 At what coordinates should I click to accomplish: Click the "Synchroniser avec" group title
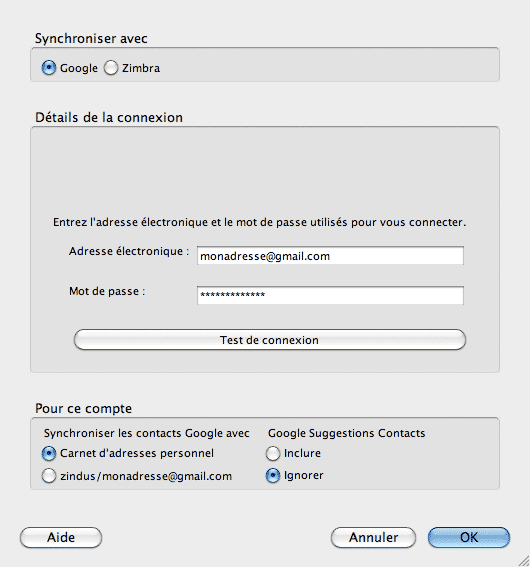pyautogui.click(x=91, y=38)
